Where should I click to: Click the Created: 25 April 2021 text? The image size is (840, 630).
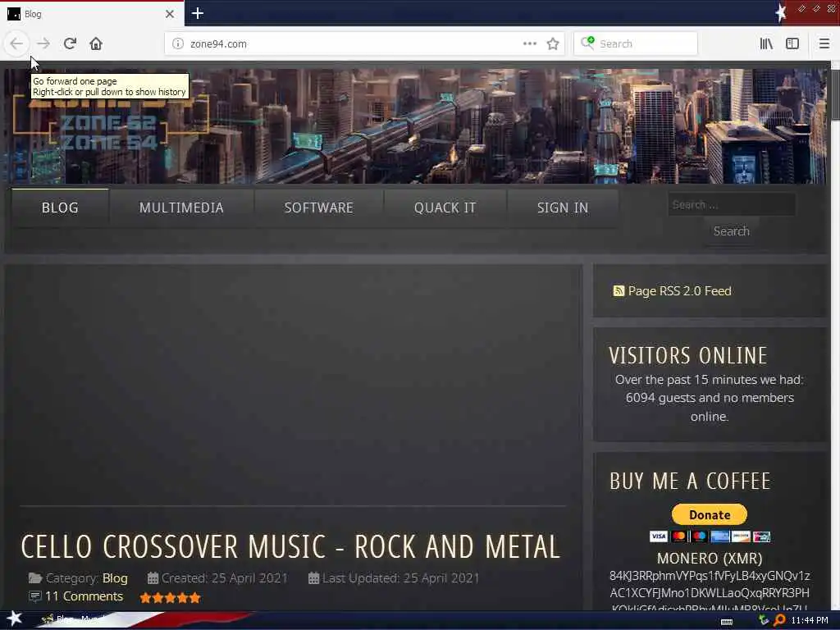225,578
